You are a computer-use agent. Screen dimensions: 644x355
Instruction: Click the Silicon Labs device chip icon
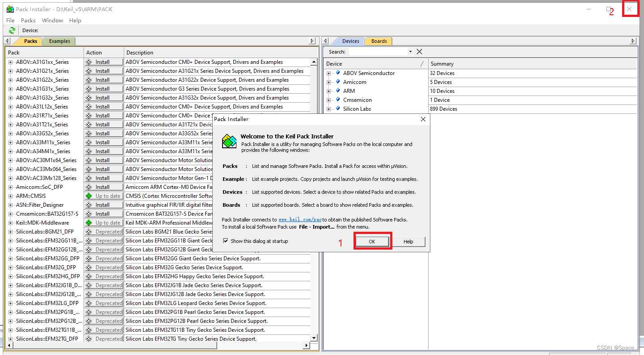pos(338,109)
